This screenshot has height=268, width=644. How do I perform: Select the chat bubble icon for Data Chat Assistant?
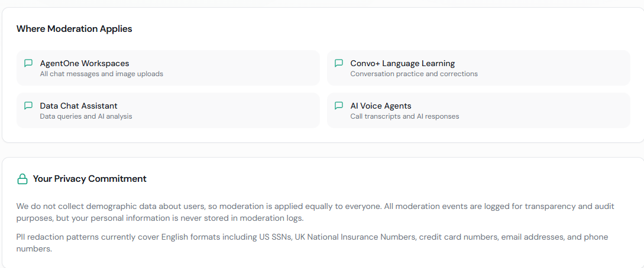(x=28, y=106)
